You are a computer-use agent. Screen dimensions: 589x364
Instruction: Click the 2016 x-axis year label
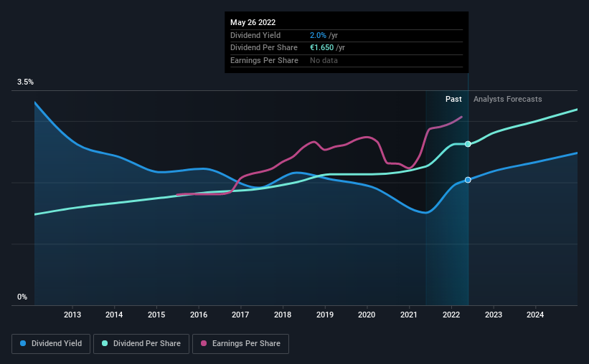tap(199, 315)
